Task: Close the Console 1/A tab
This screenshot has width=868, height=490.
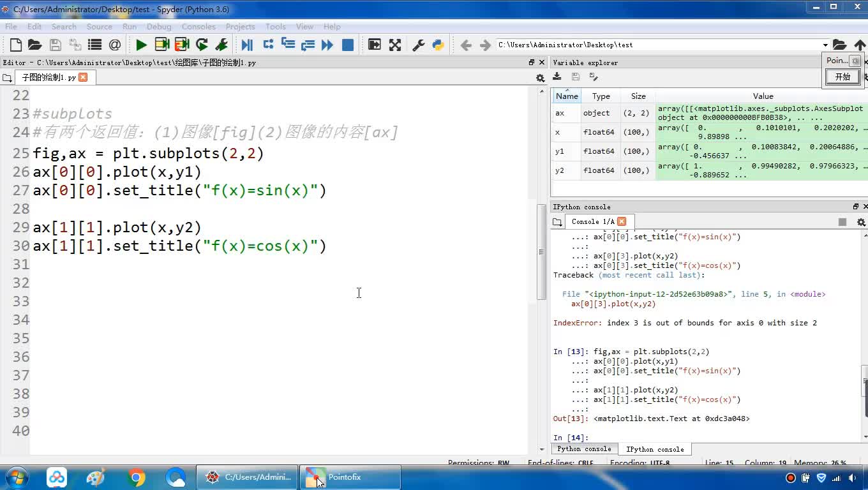Action: pos(622,221)
